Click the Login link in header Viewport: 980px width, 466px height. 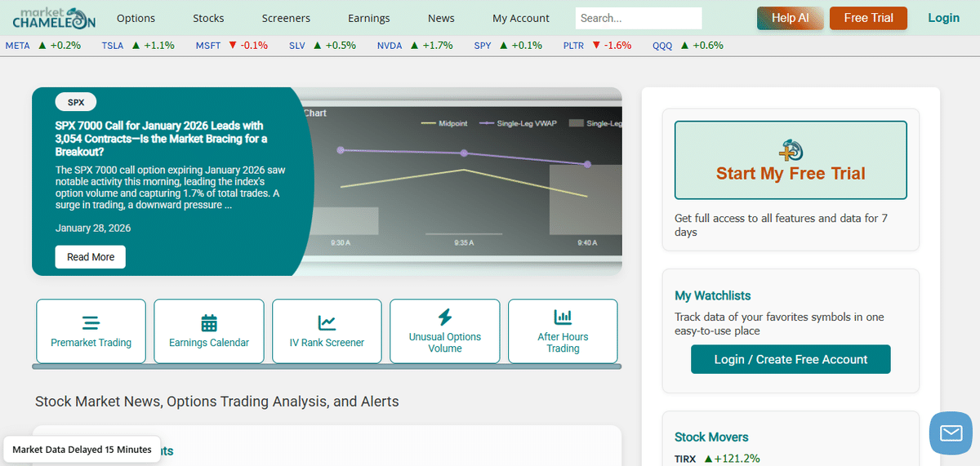pos(944,18)
